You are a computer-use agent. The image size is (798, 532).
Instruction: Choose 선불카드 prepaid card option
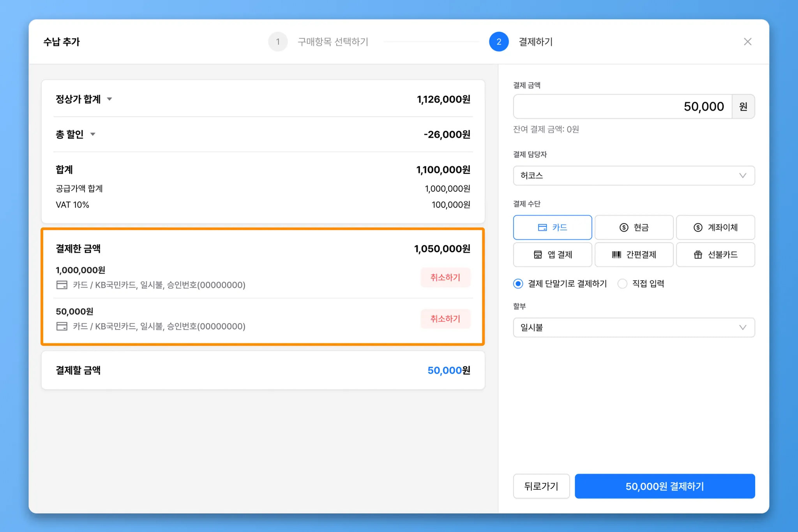[715, 255]
